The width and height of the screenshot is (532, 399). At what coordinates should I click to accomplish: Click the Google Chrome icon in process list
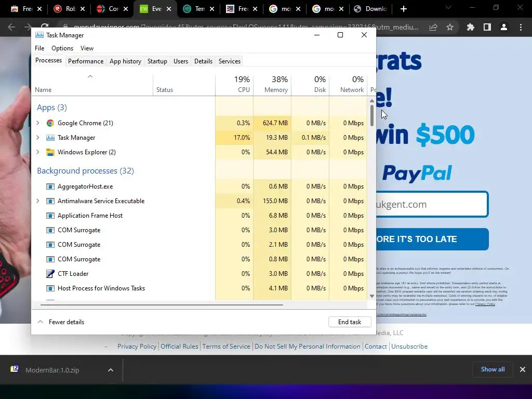pyautogui.click(x=50, y=123)
